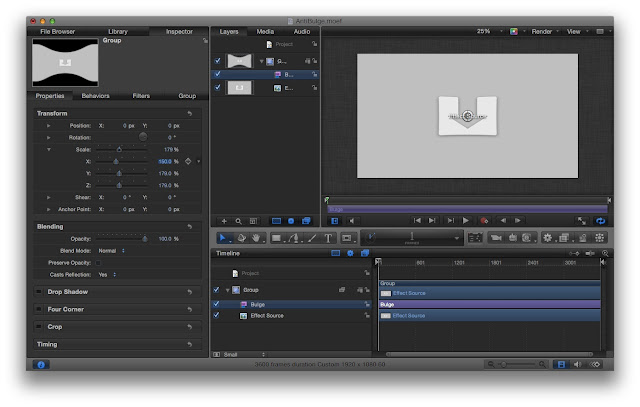Click the blue info icon at bottom left
640x407 pixels.
pyautogui.click(x=41, y=365)
